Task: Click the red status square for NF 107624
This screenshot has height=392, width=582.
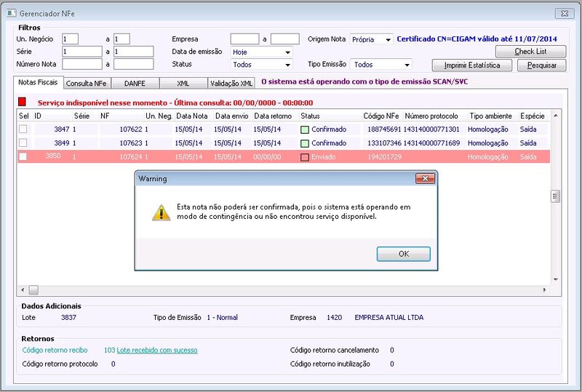Action: pyautogui.click(x=305, y=157)
